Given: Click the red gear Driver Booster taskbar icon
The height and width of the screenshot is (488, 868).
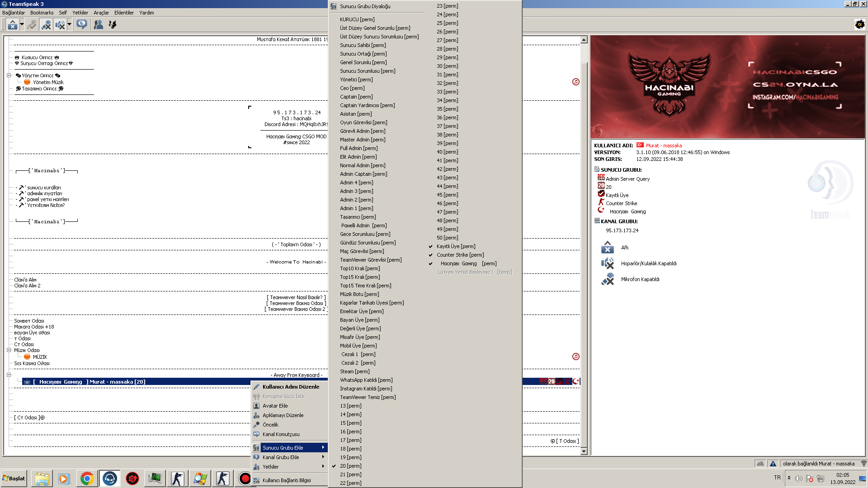Looking at the screenshot, I should tap(132, 479).
